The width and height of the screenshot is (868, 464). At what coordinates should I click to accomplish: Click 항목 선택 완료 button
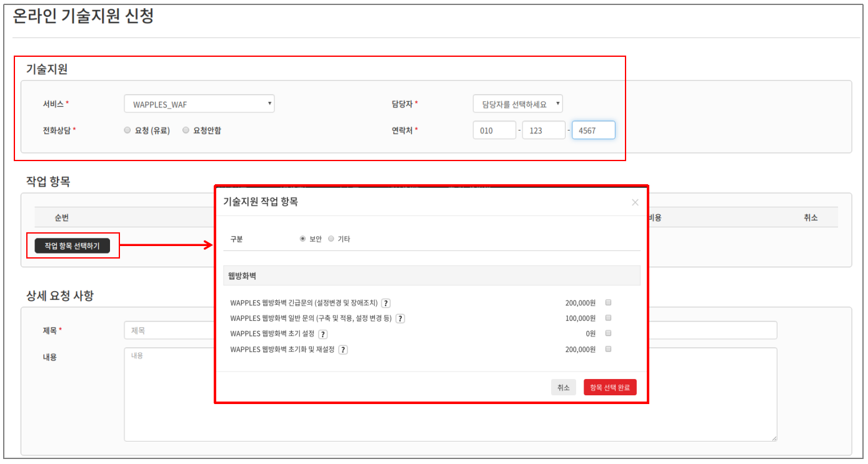(610, 388)
